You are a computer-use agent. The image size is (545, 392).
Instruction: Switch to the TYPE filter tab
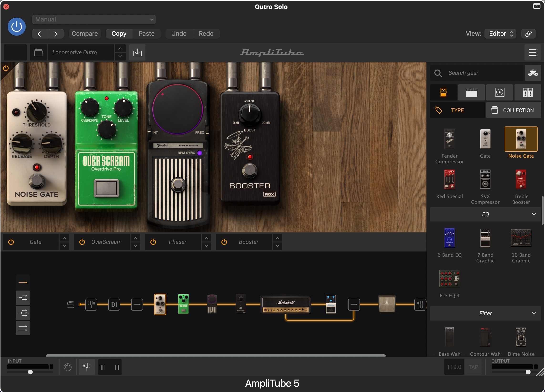pyautogui.click(x=457, y=110)
